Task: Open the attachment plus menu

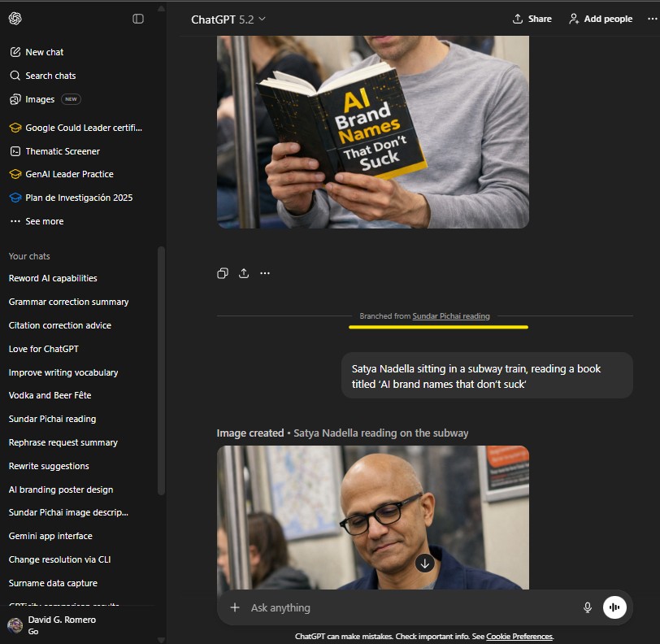Action: pos(234,607)
